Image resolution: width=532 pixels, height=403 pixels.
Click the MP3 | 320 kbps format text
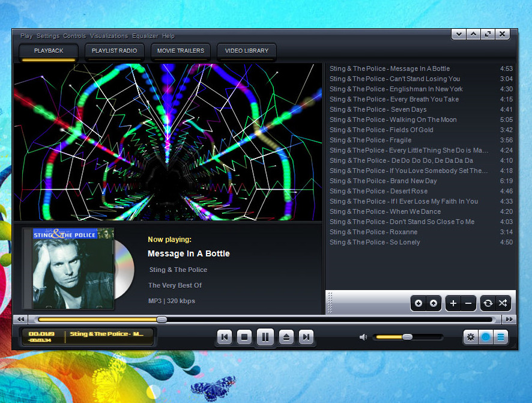point(171,301)
